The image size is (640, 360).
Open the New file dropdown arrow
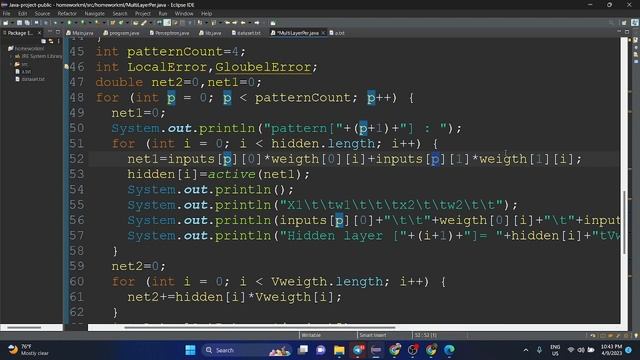[12, 23]
